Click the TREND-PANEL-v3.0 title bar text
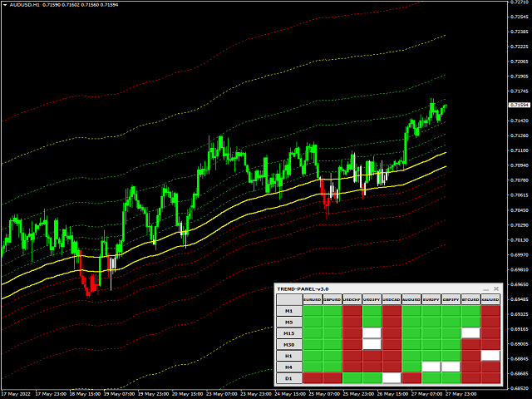This screenshot has width=532, height=399. pyautogui.click(x=303, y=289)
